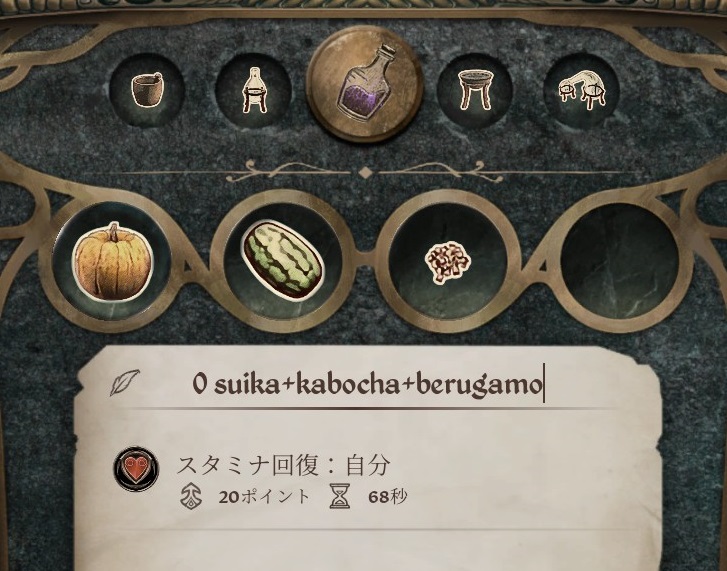
Task: Select the tripod cauldron tool
Action: tap(475, 90)
